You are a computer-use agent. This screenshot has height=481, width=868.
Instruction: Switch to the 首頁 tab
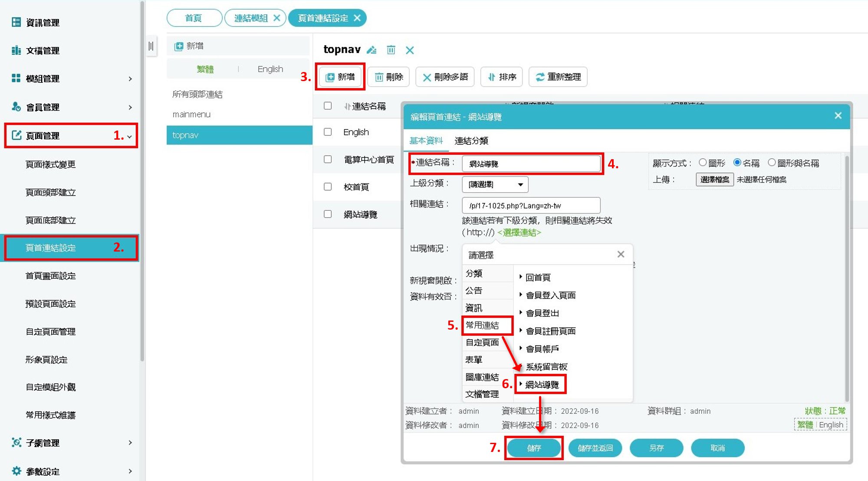click(x=194, y=18)
